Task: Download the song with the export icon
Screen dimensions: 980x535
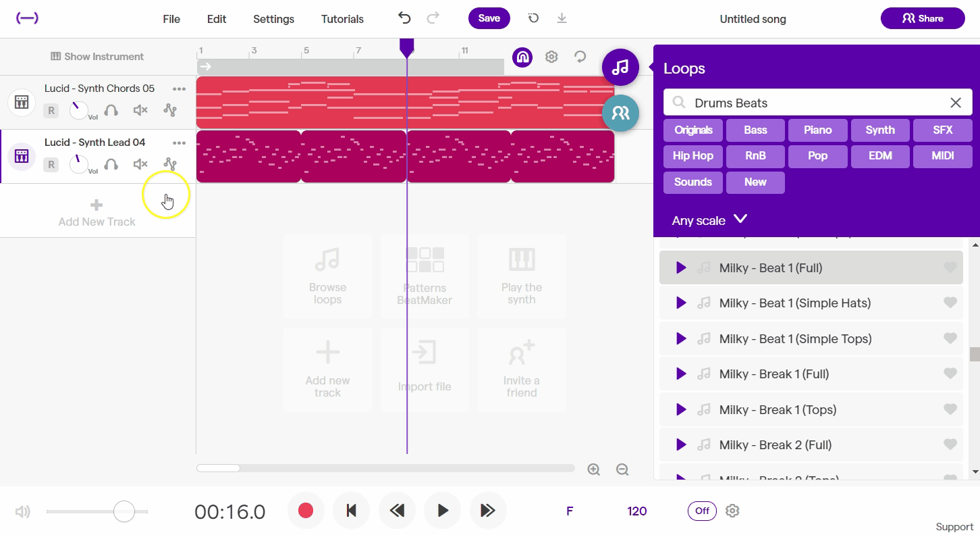Action: [x=562, y=18]
